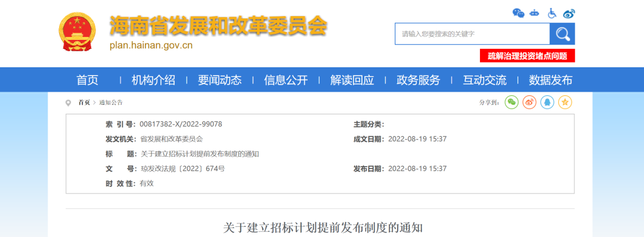Select validity value 有效
The width and height of the screenshot is (644, 237).
147,183
